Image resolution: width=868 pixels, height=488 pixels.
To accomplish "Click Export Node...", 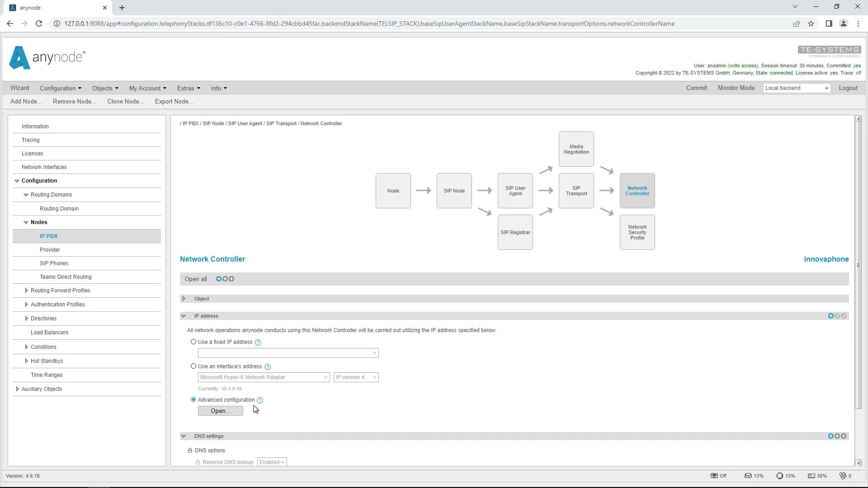I will pos(174,101).
